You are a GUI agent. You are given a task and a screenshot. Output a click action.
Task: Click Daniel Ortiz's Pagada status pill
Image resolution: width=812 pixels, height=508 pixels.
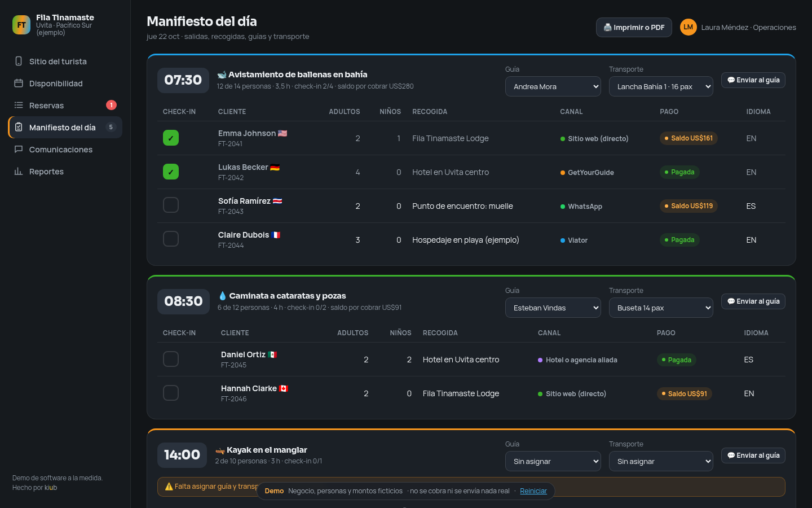[x=677, y=360]
